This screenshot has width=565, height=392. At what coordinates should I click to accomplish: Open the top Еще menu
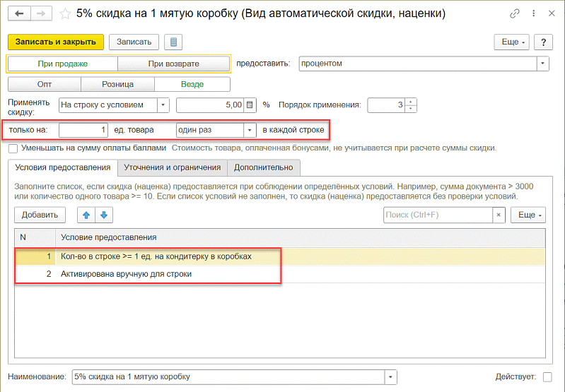pos(512,42)
